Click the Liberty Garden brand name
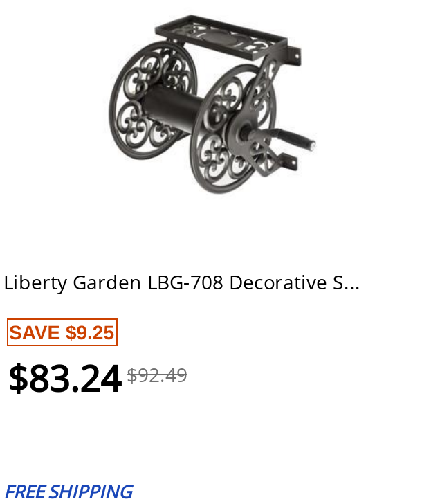422x504 pixels. point(72,283)
